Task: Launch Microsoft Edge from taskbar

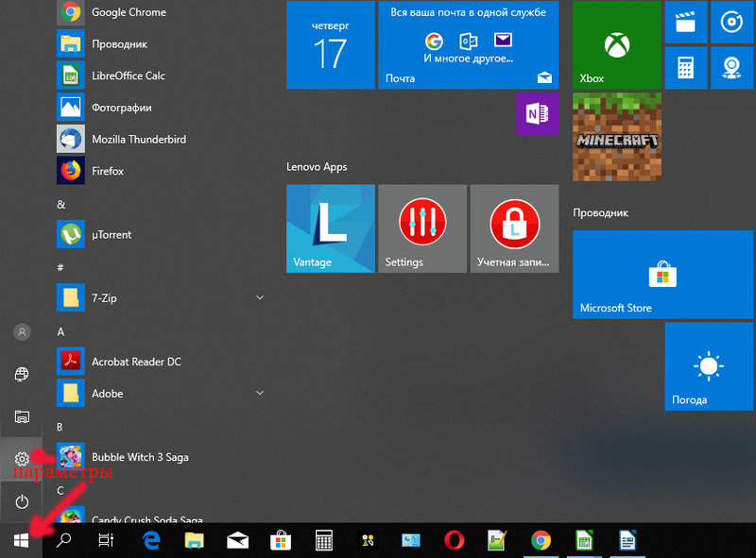Action: tap(152, 541)
